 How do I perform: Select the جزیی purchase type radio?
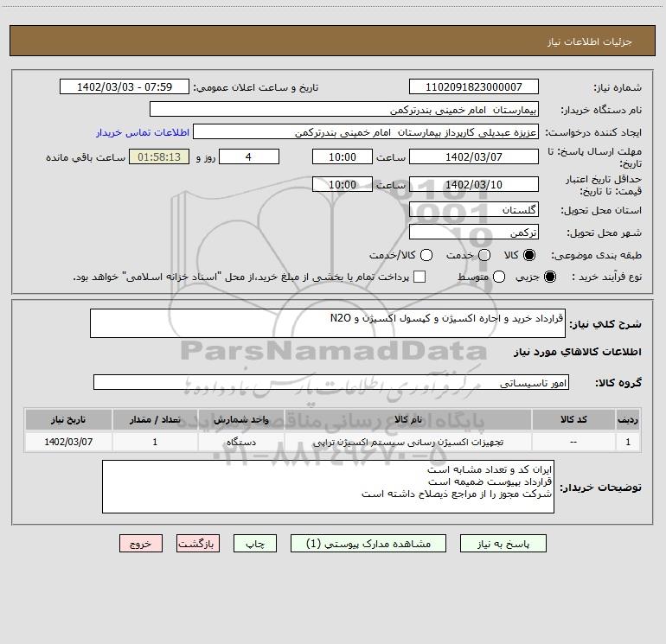[x=549, y=277]
